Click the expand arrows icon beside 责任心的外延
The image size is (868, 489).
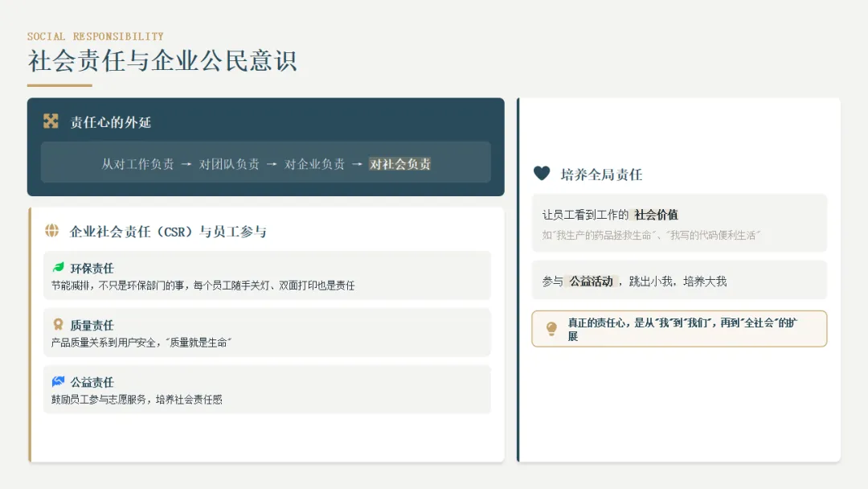tap(51, 121)
